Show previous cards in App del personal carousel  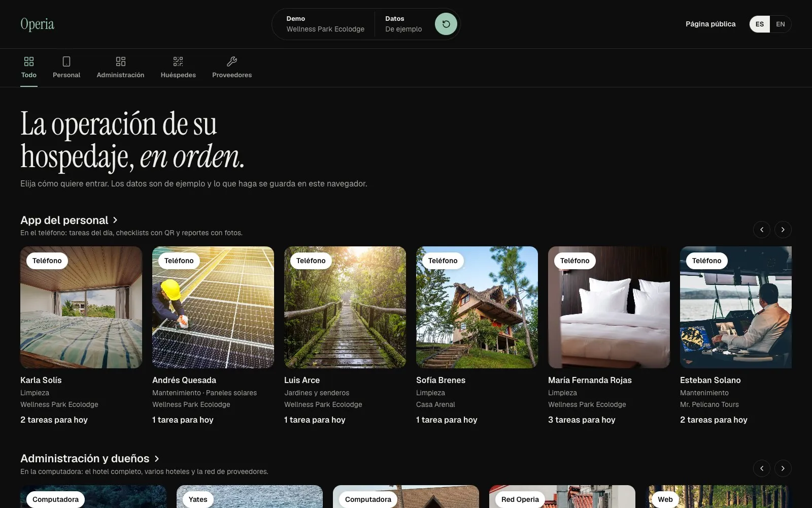pos(762,230)
